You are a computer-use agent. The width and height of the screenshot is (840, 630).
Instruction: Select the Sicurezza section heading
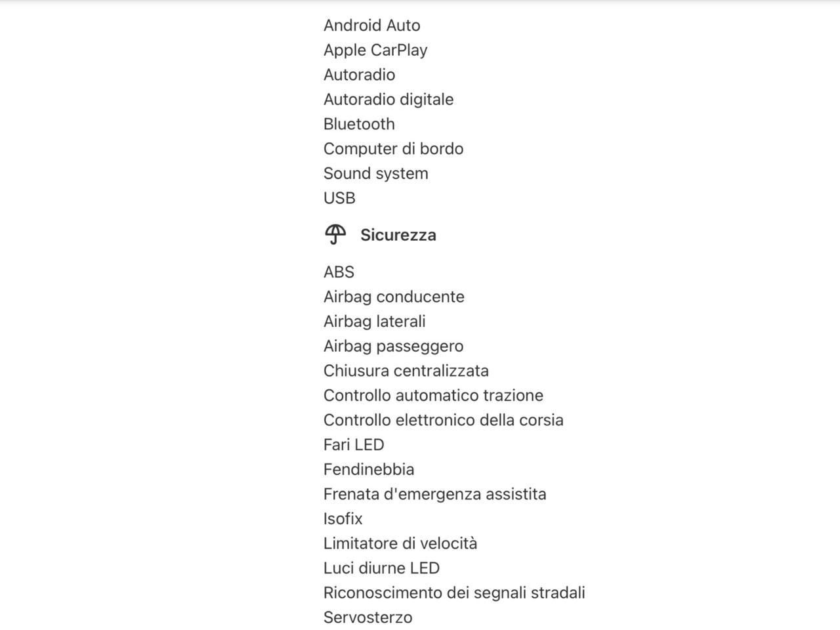(398, 235)
